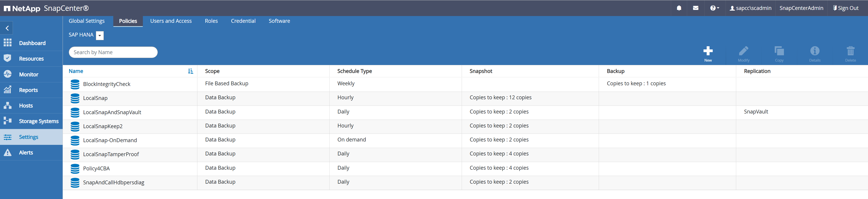Viewport: 868px width, 199px height.
Task: Click the Details info icon
Action: coord(814,51)
